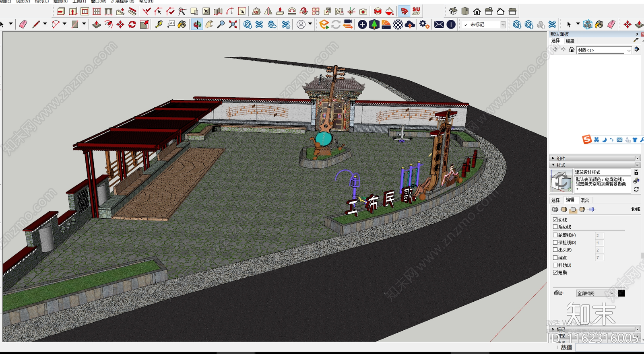The width and height of the screenshot is (644, 354).
Task: Activate the Offset tool
Action: [108, 25]
